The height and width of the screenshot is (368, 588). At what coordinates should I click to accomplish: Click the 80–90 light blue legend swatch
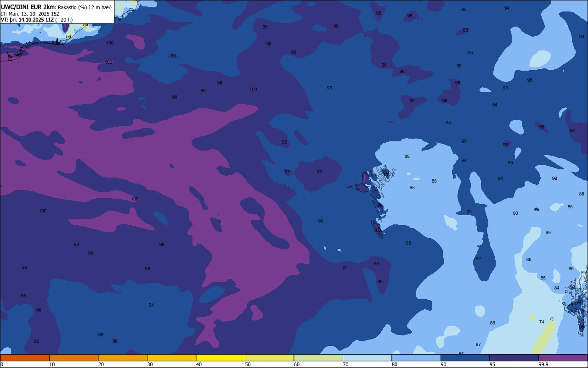click(416, 357)
